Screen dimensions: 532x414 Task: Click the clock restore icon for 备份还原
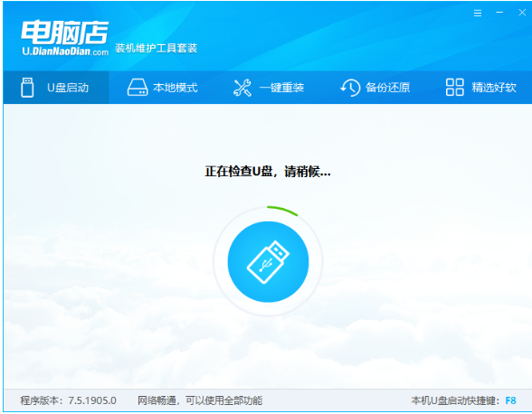click(350, 88)
